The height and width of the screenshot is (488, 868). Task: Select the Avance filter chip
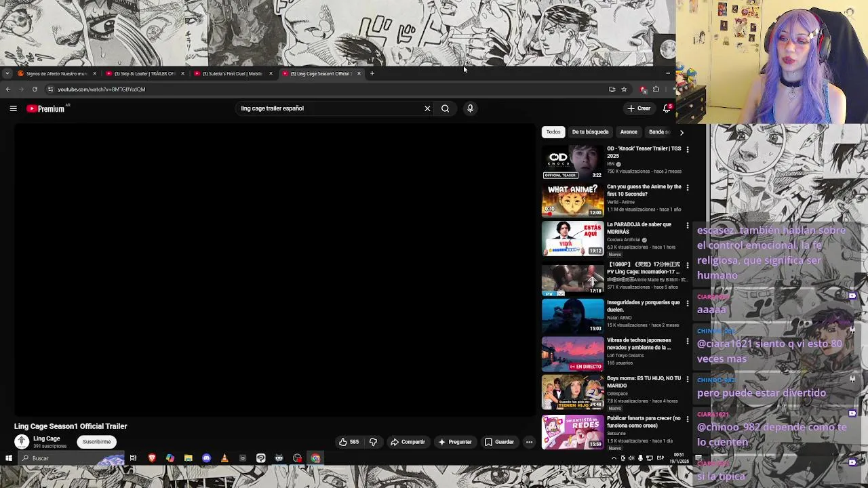629,132
